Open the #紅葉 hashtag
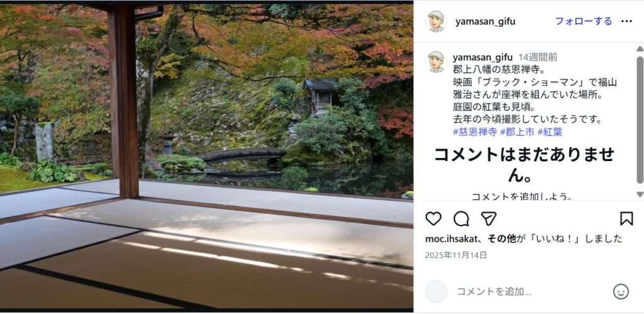The height and width of the screenshot is (314, 644). [550, 132]
